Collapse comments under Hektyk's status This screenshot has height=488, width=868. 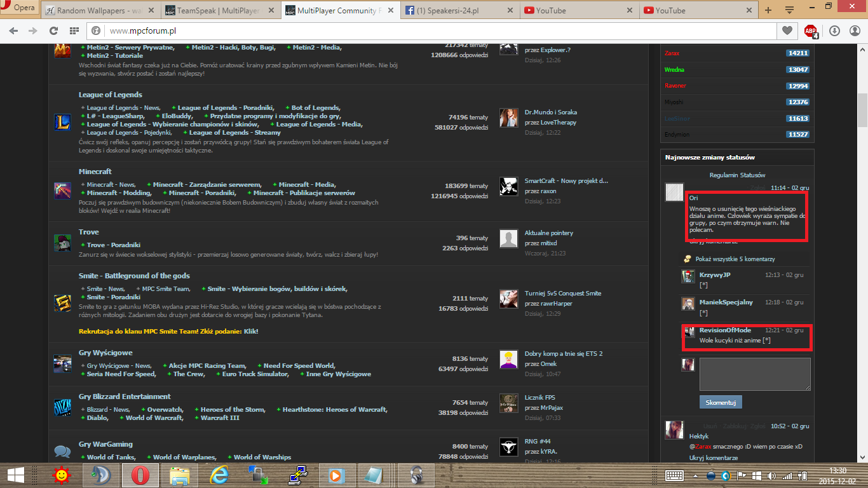pos(714,458)
